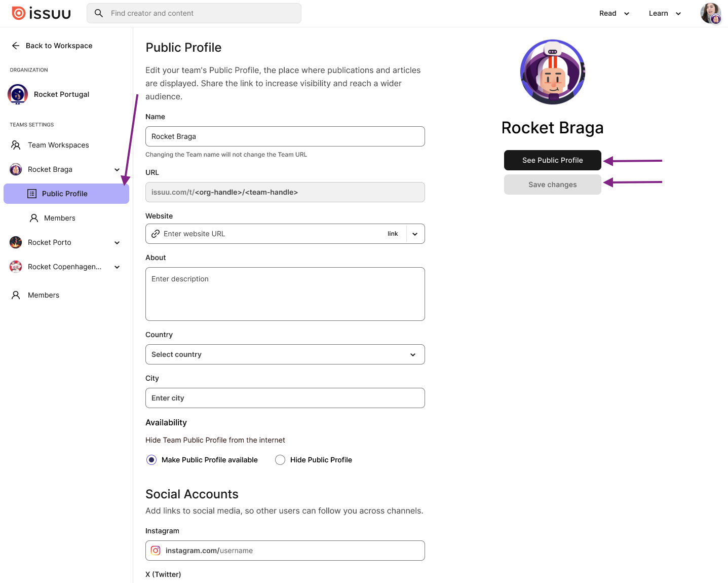Click the Social Accounts heading
The width and height of the screenshot is (728, 583).
coord(192,494)
